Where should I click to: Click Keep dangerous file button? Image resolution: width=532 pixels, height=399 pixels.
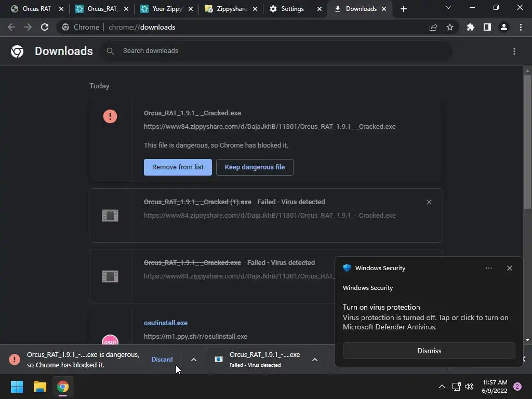(255, 167)
